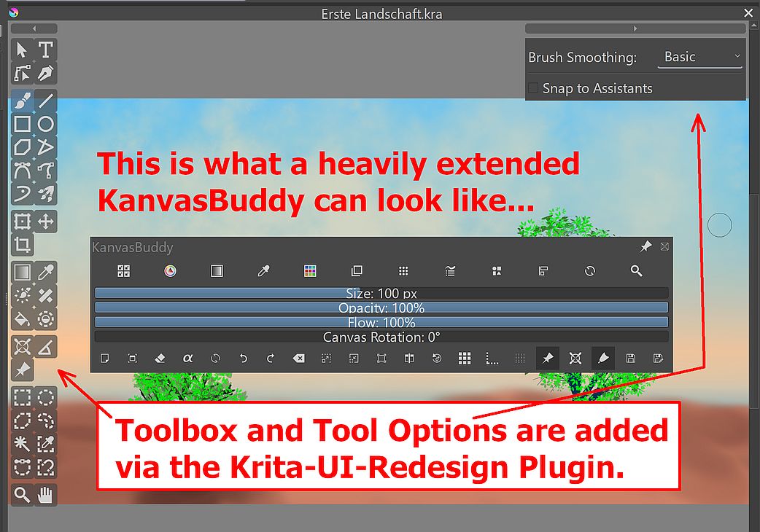Click the magnifier icon in KanvasBuddy
This screenshot has width=760, height=532.
pos(637,270)
